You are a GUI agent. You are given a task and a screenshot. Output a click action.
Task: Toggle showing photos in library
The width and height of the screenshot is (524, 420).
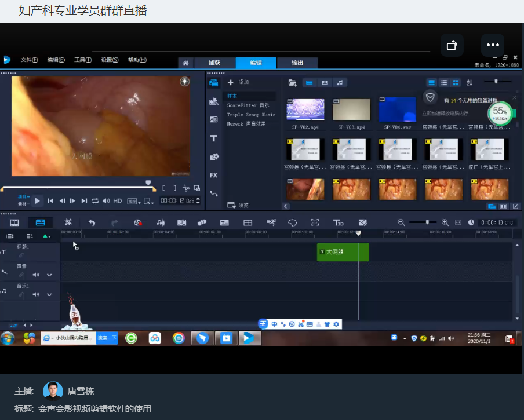[x=325, y=83]
